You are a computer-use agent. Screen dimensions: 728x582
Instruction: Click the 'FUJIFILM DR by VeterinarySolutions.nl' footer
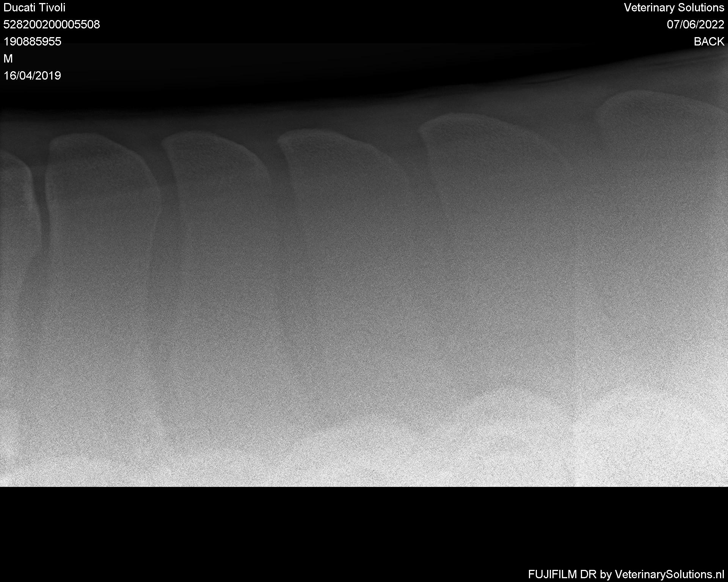click(626, 574)
